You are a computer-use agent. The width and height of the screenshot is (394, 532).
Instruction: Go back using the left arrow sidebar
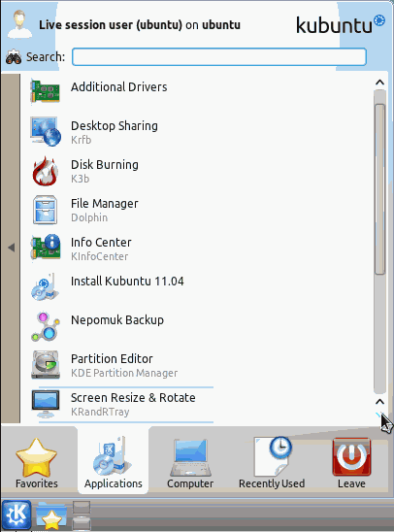click(x=11, y=248)
